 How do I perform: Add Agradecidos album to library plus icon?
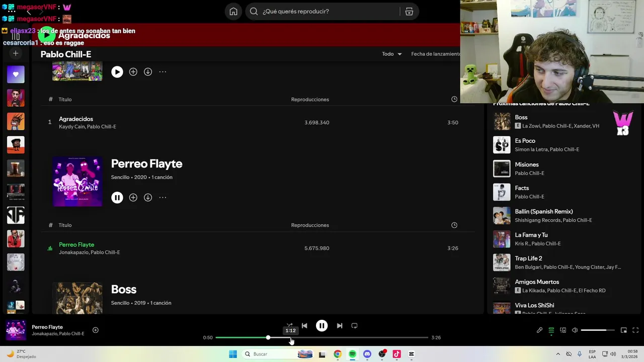coord(133,72)
